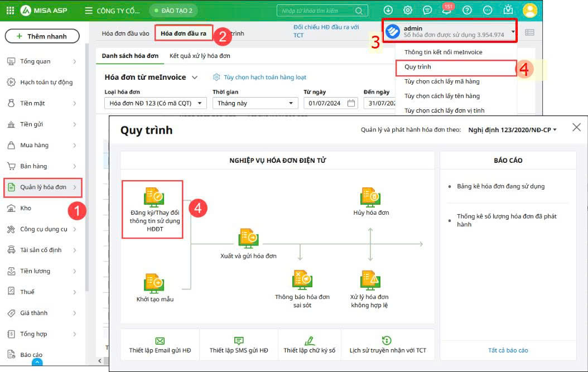Open Loại hóa đơn dropdown
The image size is (588, 372).
tap(155, 103)
